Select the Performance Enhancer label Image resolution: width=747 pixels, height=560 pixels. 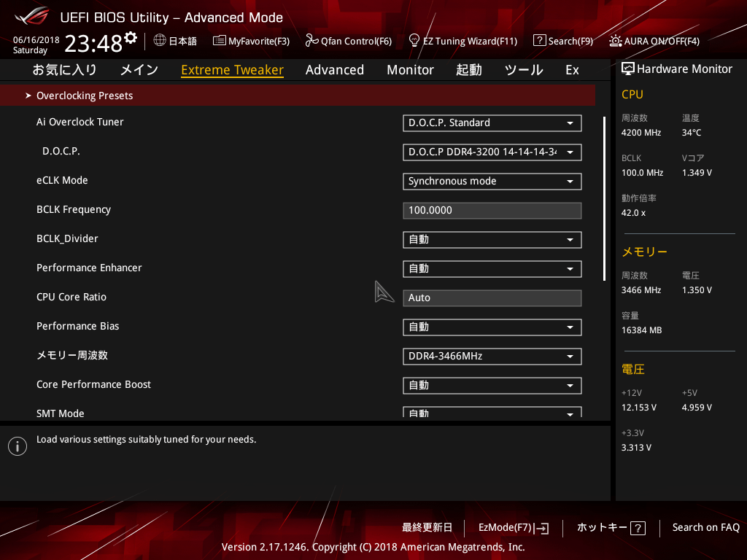tap(89, 268)
